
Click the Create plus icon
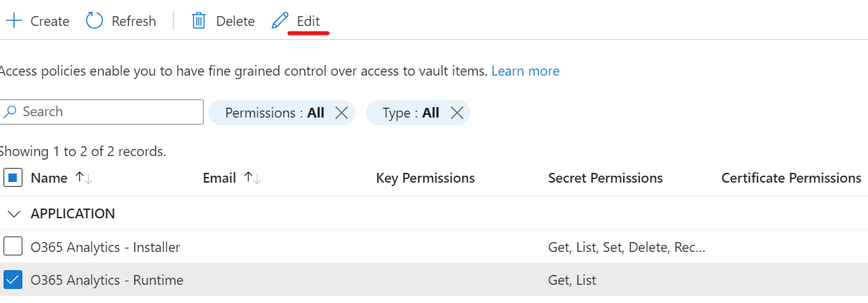14,21
